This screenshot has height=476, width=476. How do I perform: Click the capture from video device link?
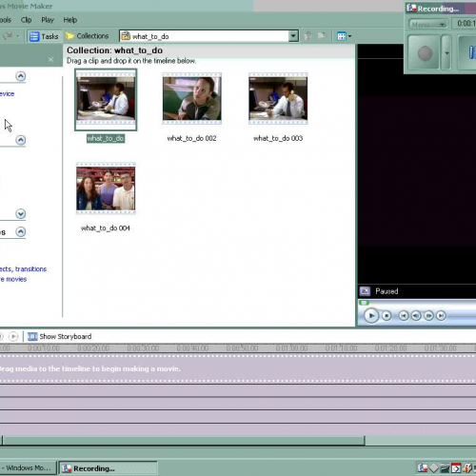tap(7, 93)
